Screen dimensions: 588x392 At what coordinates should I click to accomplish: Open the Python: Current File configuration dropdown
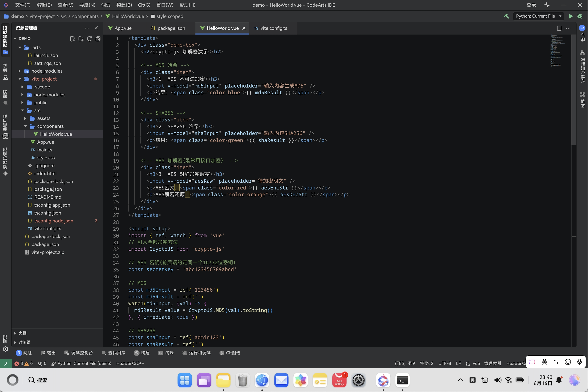[538, 16]
